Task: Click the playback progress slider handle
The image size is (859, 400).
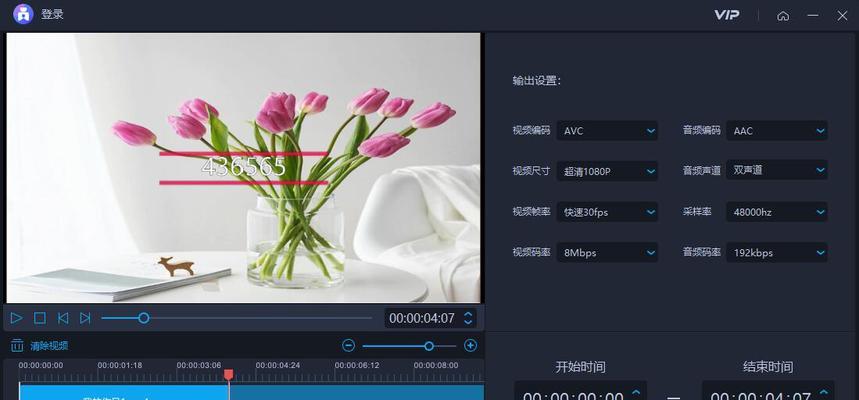Action: tap(144, 318)
